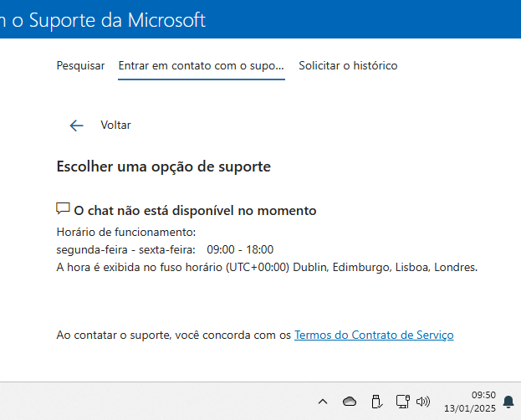The height and width of the screenshot is (420, 521).
Task: Go back using the Voltar label
Action: [115, 125]
